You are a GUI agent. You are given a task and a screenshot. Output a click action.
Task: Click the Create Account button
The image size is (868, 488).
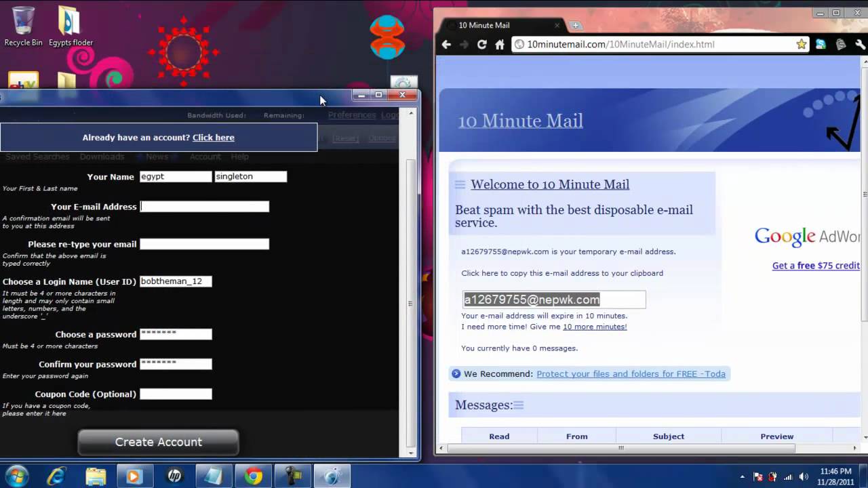pyautogui.click(x=158, y=442)
